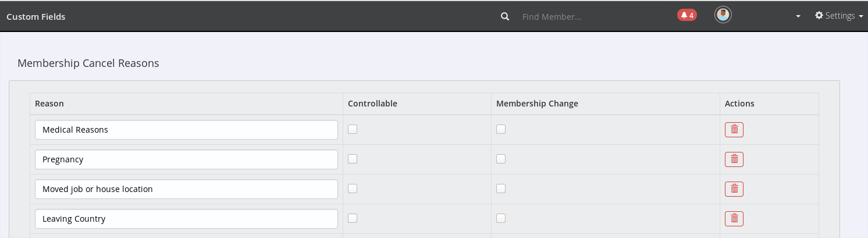This screenshot has width=868, height=238.
Task: Delete the Medical Reasons row
Action: [x=734, y=130]
